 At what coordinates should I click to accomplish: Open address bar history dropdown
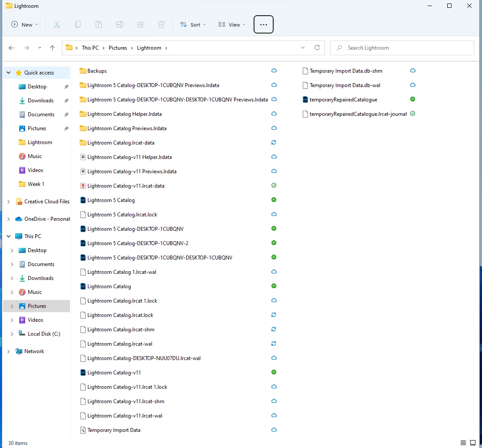pyautogui.click(x=302, y=48)
